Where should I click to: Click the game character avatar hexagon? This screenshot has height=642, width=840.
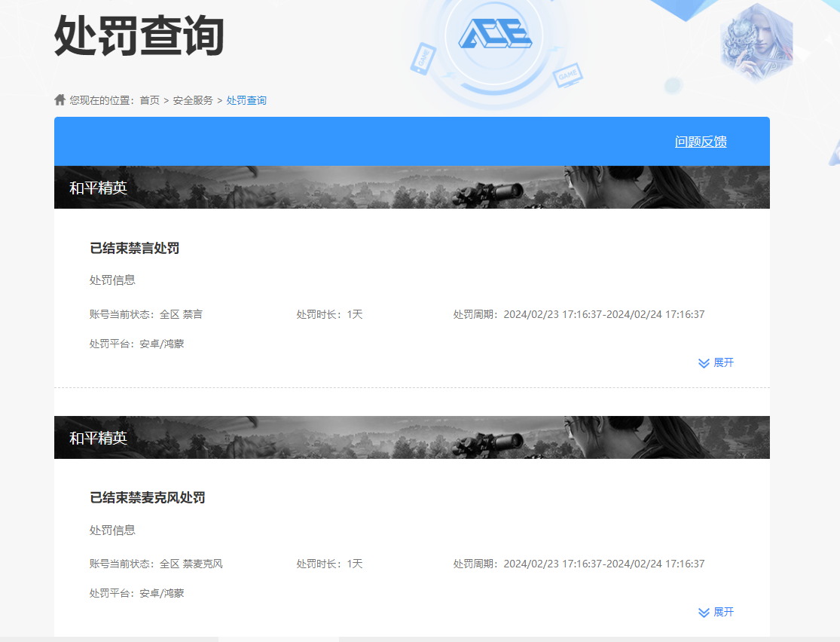click(756, 43)
